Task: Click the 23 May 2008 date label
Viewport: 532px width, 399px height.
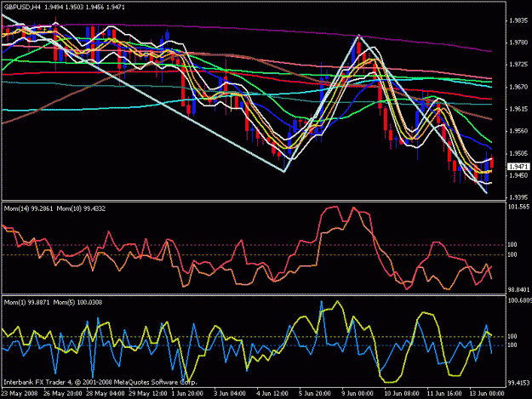Action: [20, 394]
